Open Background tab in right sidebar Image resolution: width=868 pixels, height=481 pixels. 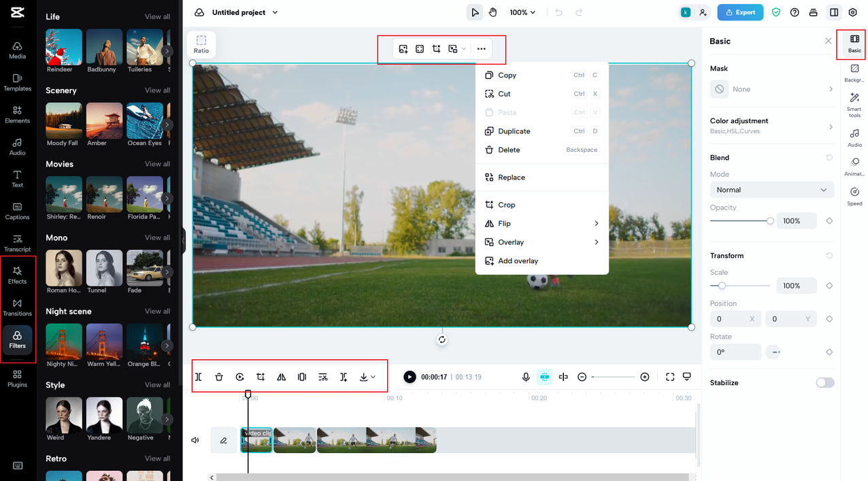pos(854,73)
